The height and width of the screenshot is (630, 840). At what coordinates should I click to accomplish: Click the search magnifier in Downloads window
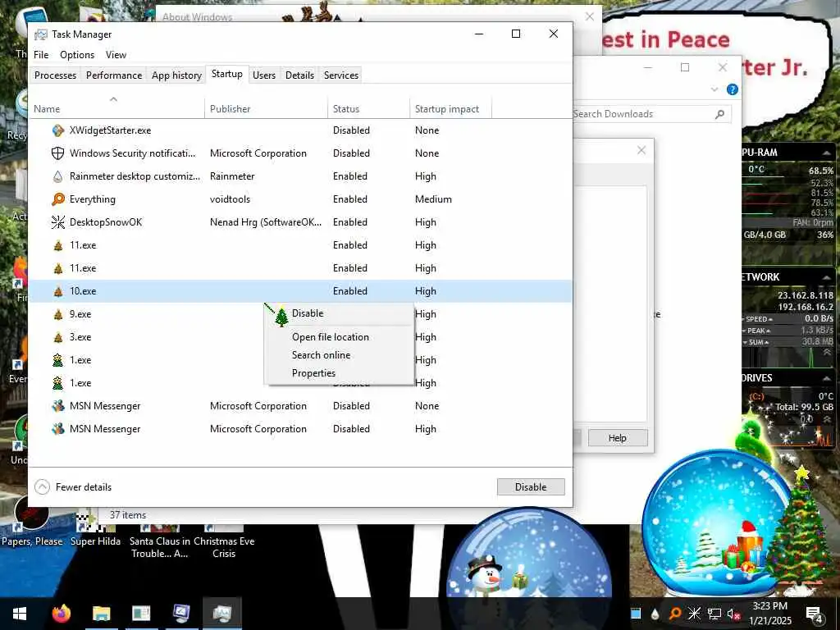(719, 114)
